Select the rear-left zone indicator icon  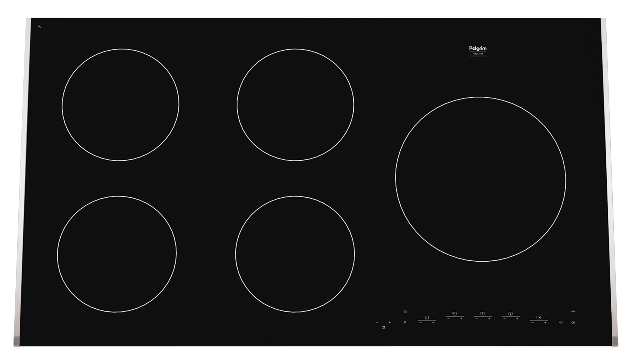pos(454,314)
